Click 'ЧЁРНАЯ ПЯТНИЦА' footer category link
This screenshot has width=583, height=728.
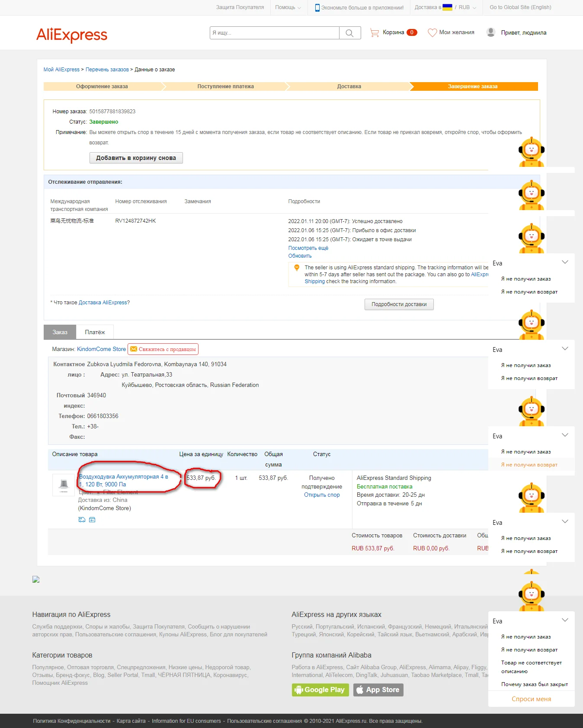click(x=184, y=675)
